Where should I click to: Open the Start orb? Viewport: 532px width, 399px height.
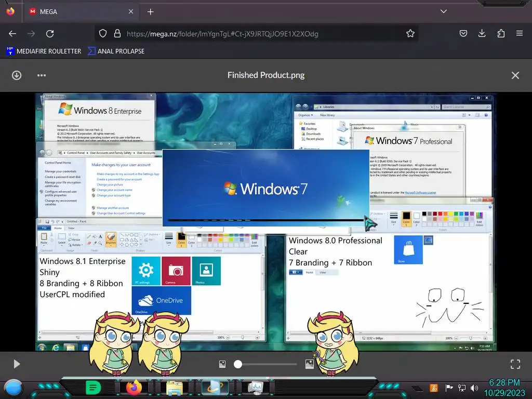point(13,388)
